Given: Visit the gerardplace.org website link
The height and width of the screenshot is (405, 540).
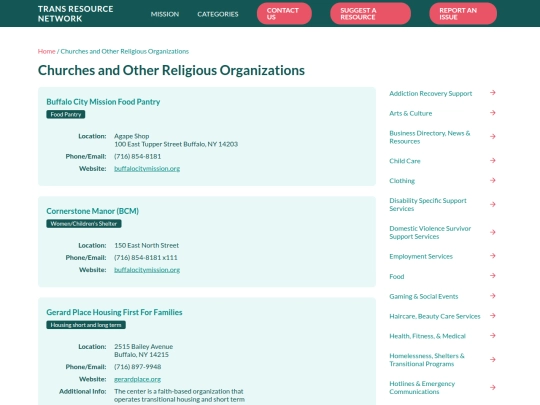Looking at the screenshot, I should (x=137, y=379).
